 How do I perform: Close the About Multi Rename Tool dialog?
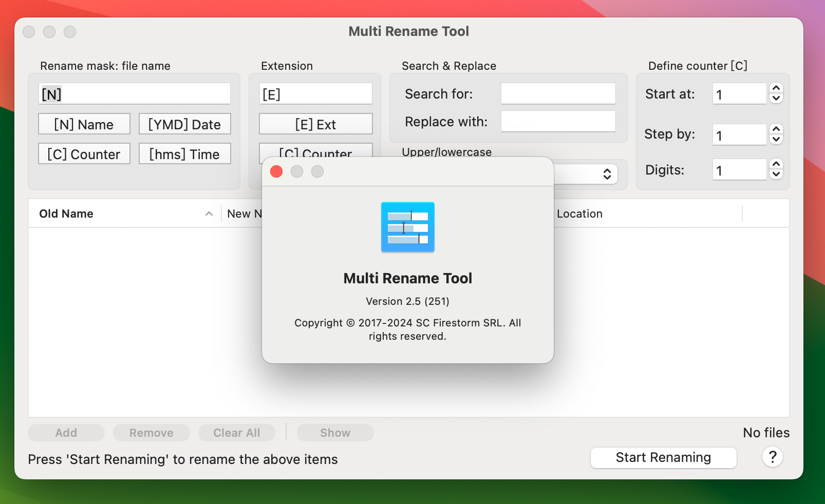(x=276, y=171)
